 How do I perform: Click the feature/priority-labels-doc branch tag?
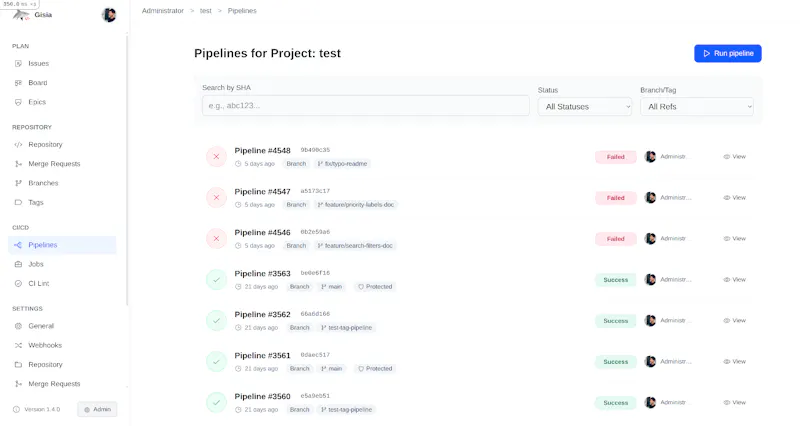coord(356,205)
